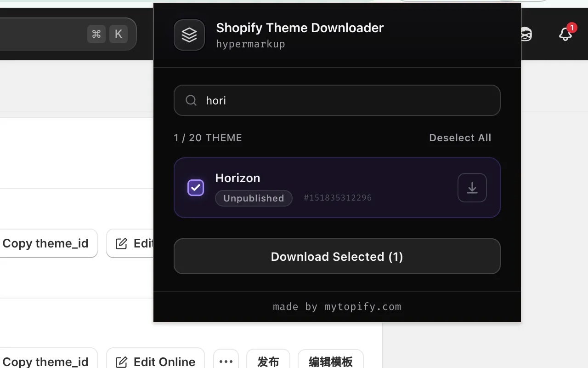This screenshot has width=588, height=368.
Task: Click the avatar icon beside the bell
Action: 526,34
